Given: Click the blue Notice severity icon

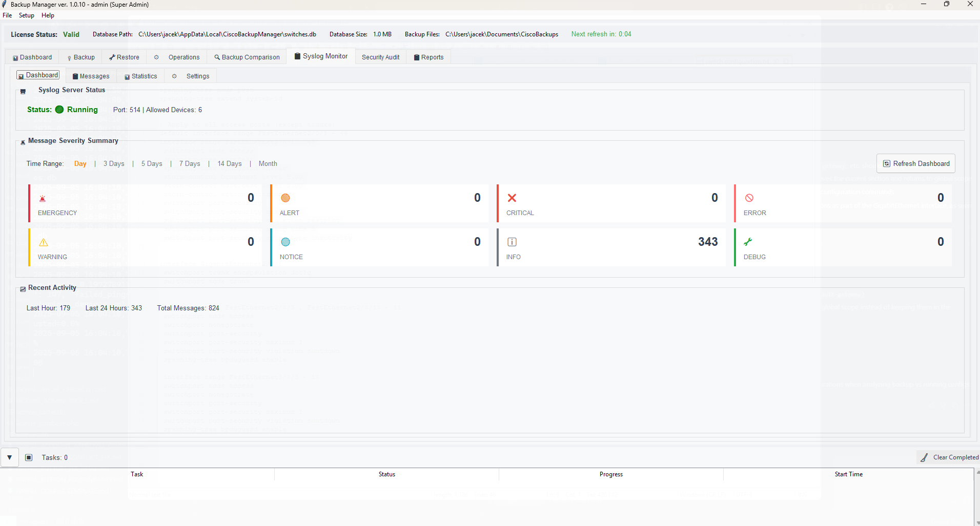Looking at the screenshot, I should click(285, 242).
